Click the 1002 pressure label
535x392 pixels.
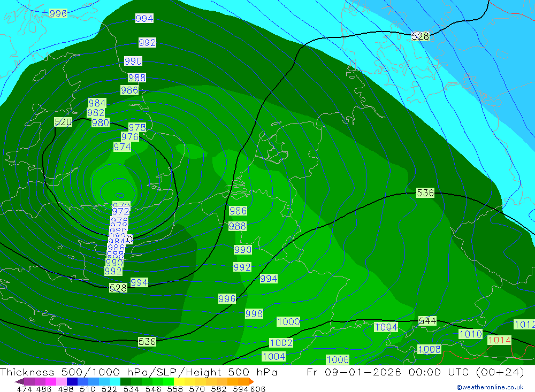coord(281,343)
